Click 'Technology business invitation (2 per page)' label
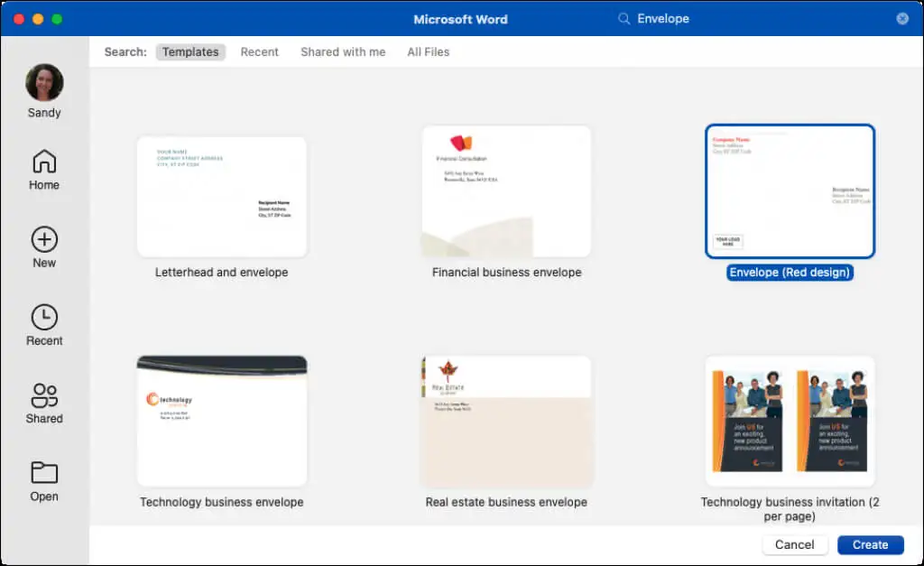The image size is (924, 566). [790, 509]
